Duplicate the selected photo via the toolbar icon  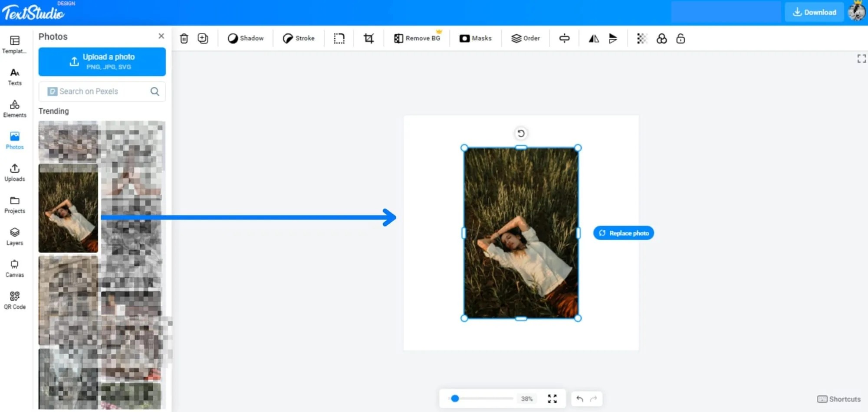click(x=203, y=39)
